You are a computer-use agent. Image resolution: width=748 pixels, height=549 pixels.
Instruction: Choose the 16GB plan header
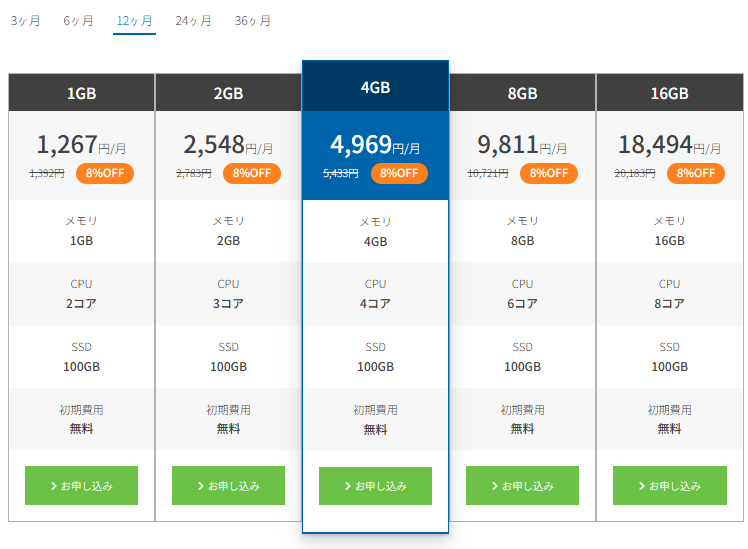point(669,93)
